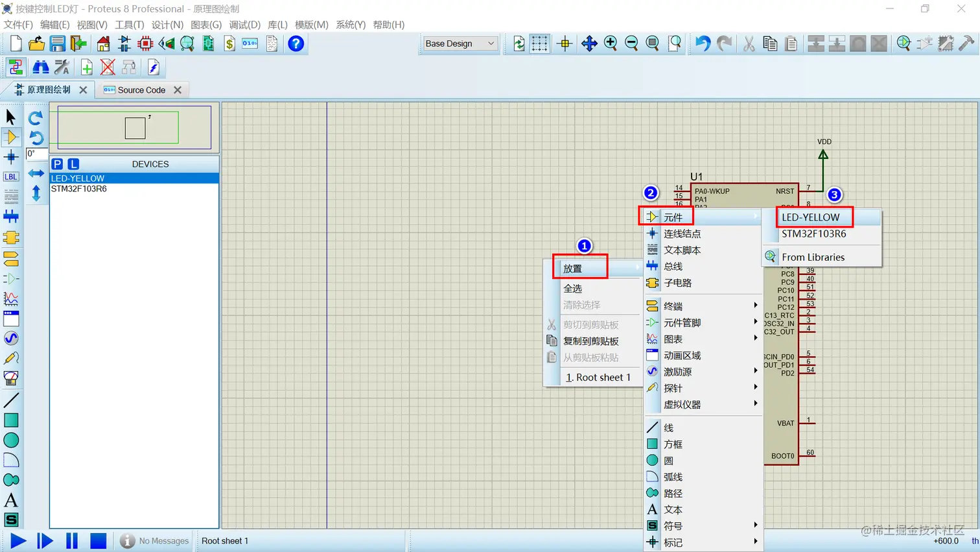
Task: Close the Source Code tab
Action: click(x=178, y=90)
